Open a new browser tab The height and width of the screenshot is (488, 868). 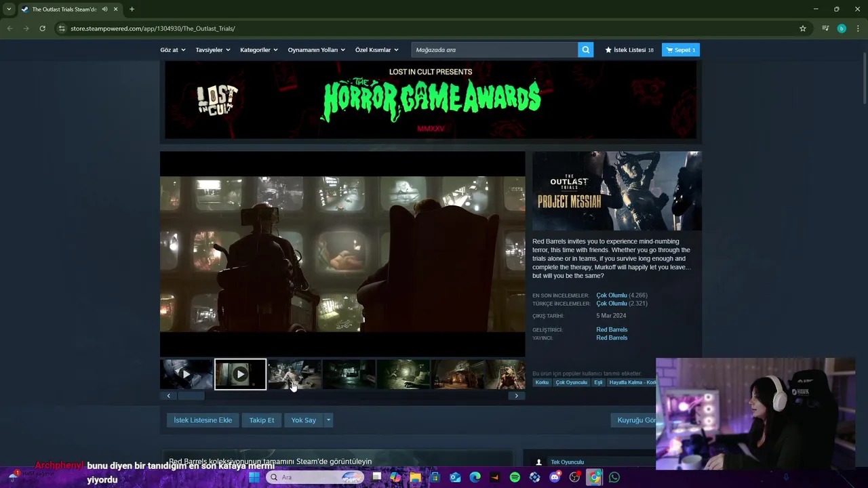(x=132, y=9)
